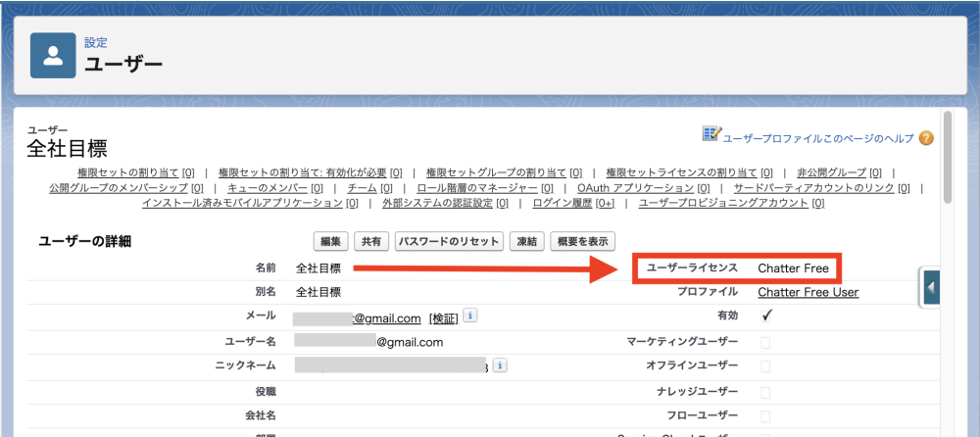
Task: Open the 設定 breadcrumb link
Action: 96,42
